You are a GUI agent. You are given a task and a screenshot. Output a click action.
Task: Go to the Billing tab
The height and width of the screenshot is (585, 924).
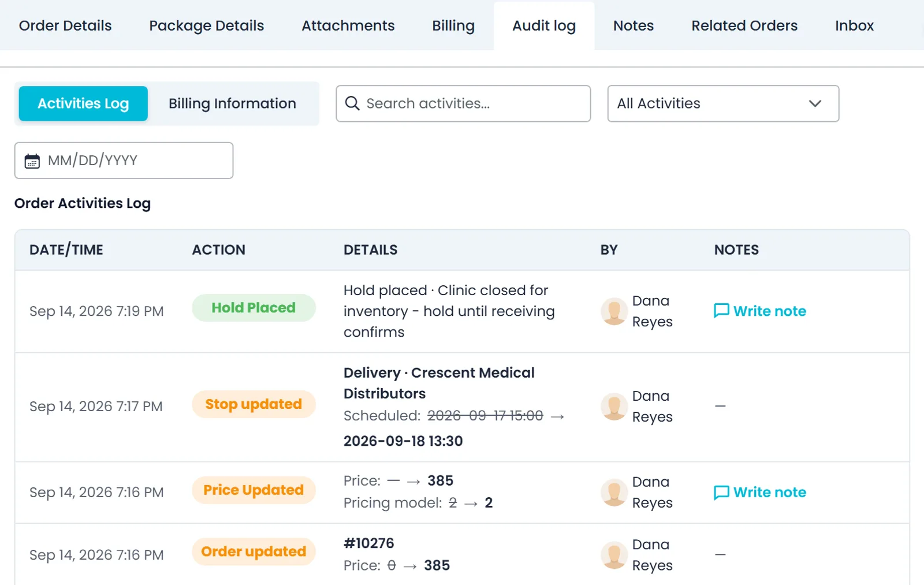453,25
